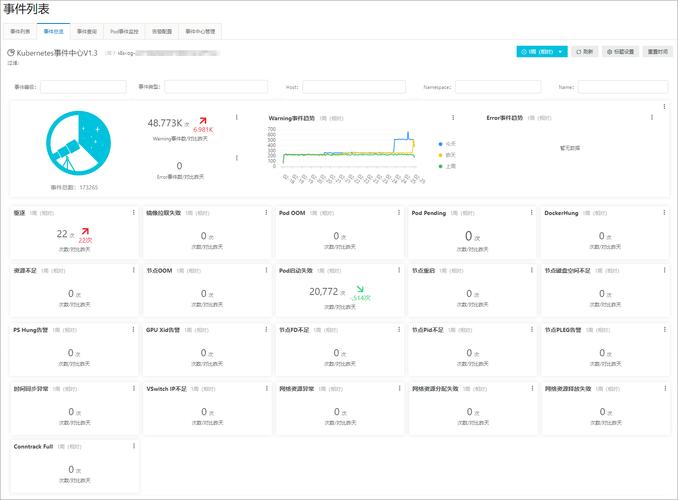Click the telescope event-total illustration
The image size is (678, 500).
(x=78, y=143)
